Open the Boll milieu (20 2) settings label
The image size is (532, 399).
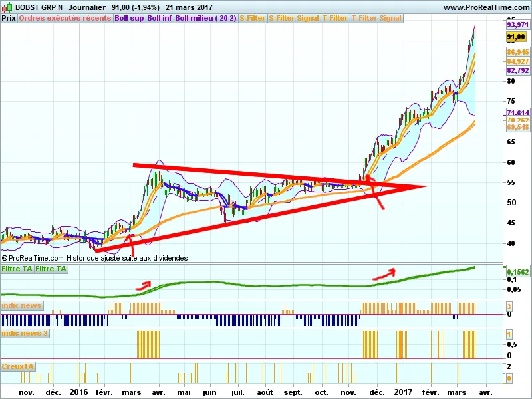click(x=205, y=18)
